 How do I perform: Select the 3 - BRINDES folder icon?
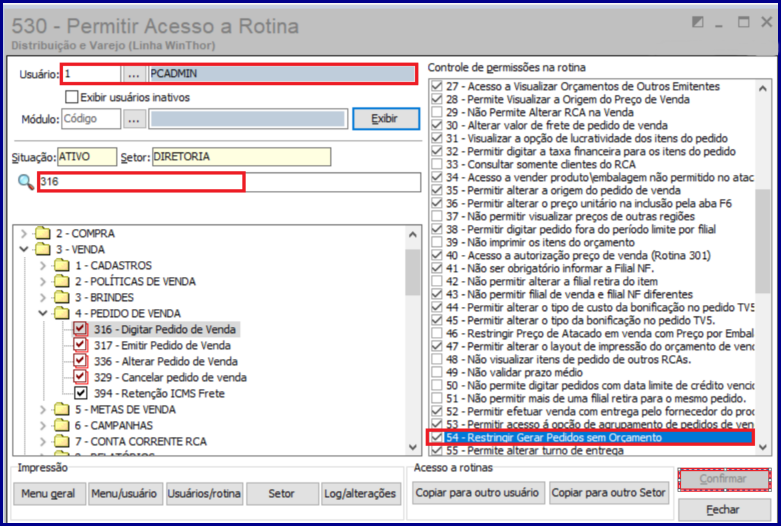click(62, 297)
